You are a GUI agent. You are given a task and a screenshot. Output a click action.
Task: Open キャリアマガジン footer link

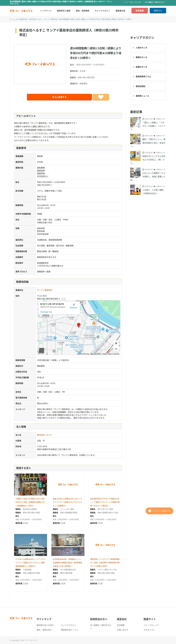(69, 625)
